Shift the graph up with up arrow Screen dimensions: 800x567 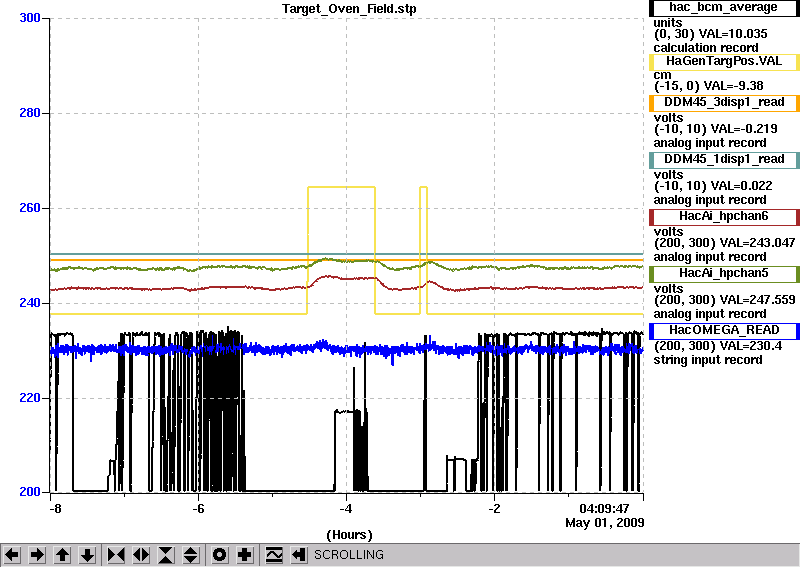[62, 555]
